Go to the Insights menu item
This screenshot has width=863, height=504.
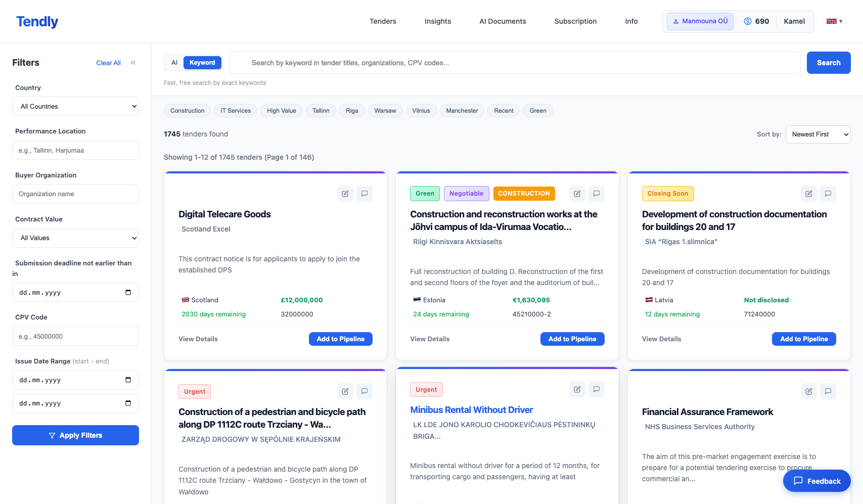coord(438,21)
